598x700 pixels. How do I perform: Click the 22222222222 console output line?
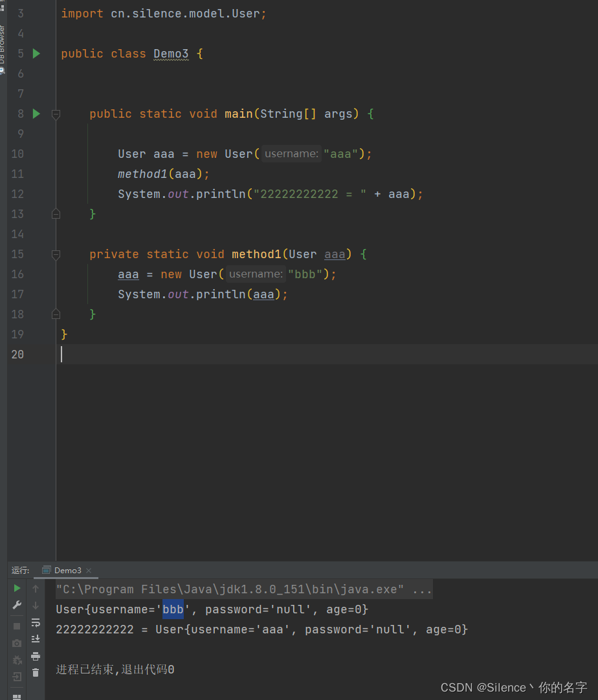(261, 629)
